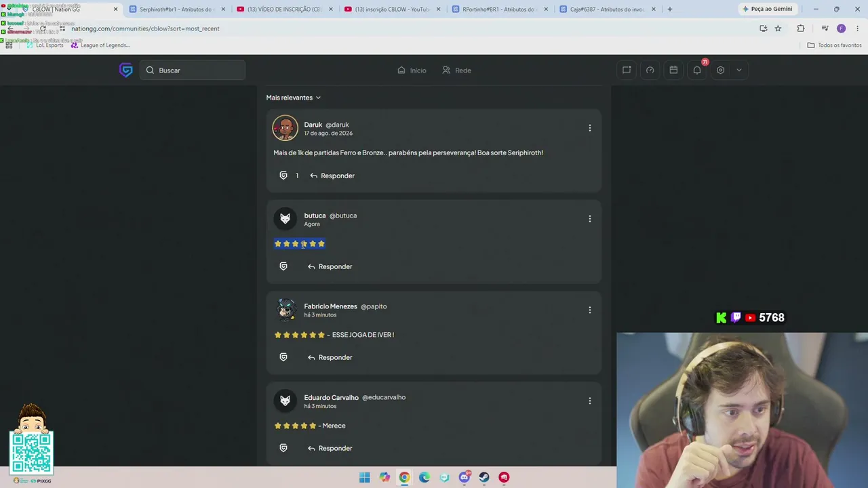Open Fabrício Menezes' profile avatar

(285, 310)
